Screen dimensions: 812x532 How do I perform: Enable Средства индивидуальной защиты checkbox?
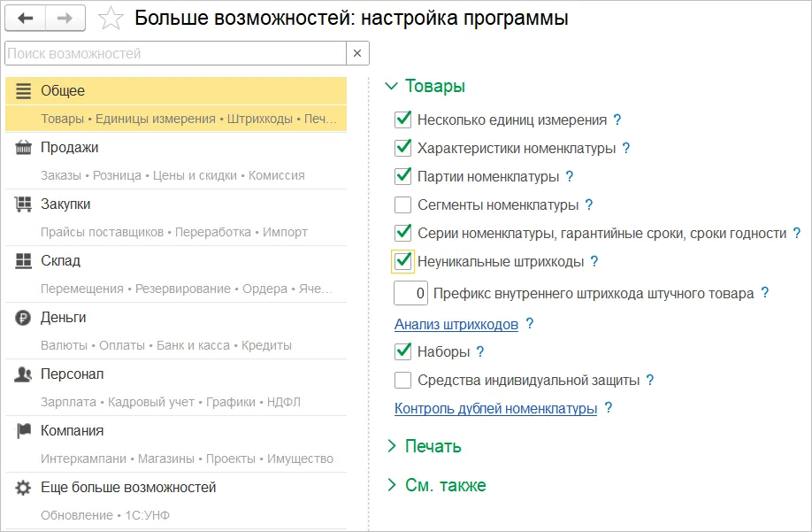tap(403, 381)
